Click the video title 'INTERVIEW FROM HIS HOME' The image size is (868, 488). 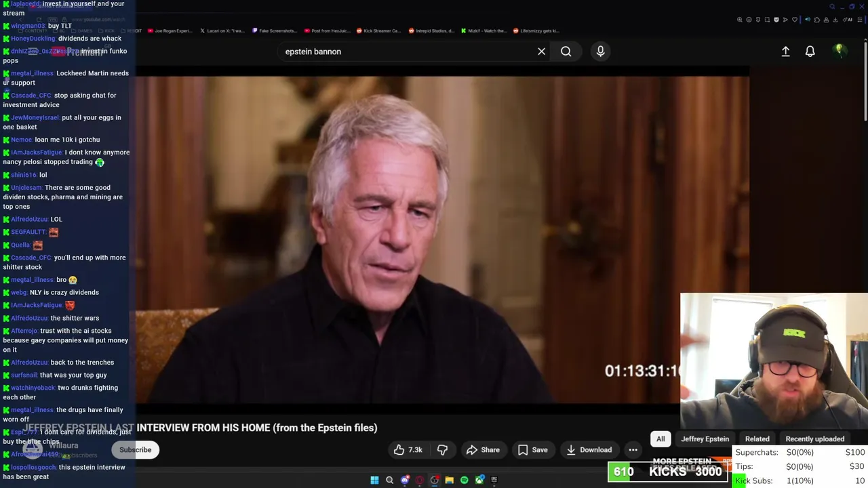204,428
